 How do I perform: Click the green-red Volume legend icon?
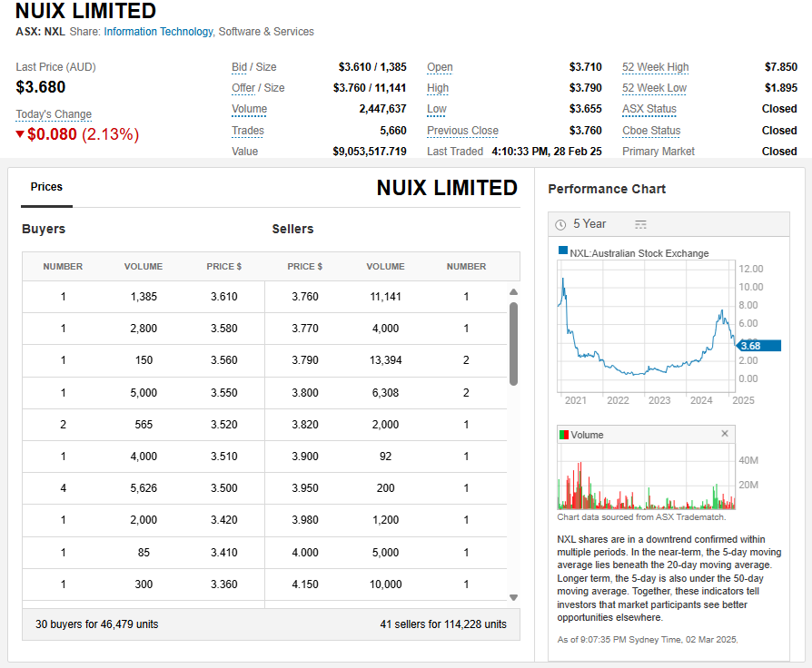tap(563, 435)
